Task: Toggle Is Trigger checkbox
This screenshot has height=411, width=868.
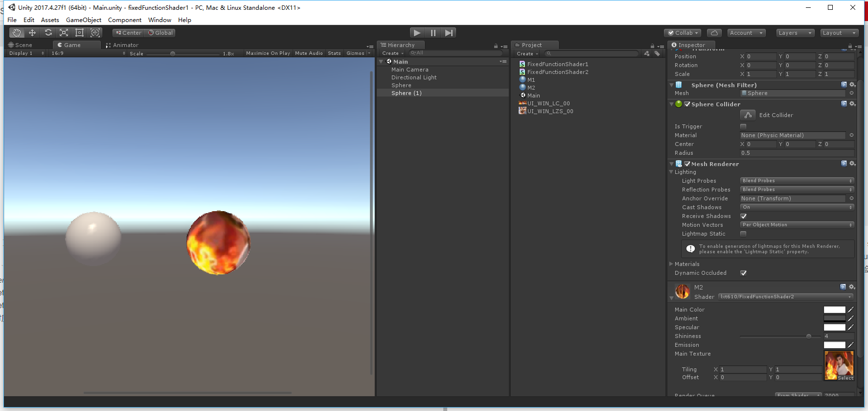Action: click(x=743, y=126)
